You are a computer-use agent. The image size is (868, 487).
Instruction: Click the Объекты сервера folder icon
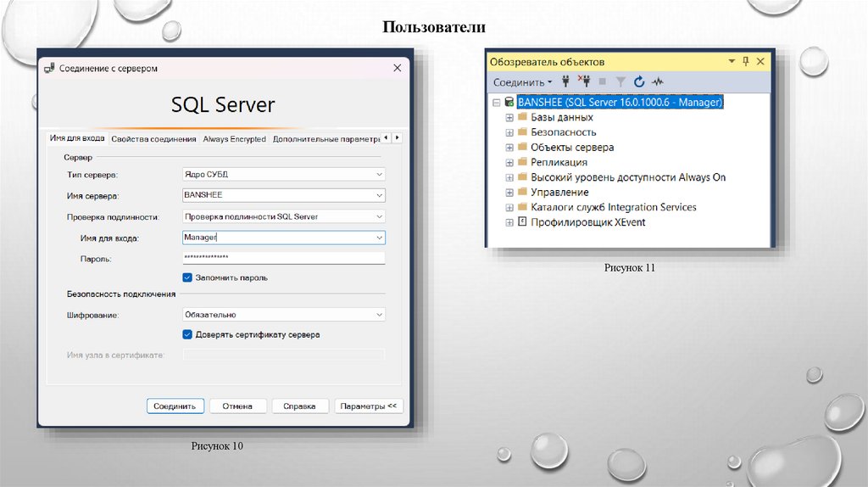click(x=522, y=147)
